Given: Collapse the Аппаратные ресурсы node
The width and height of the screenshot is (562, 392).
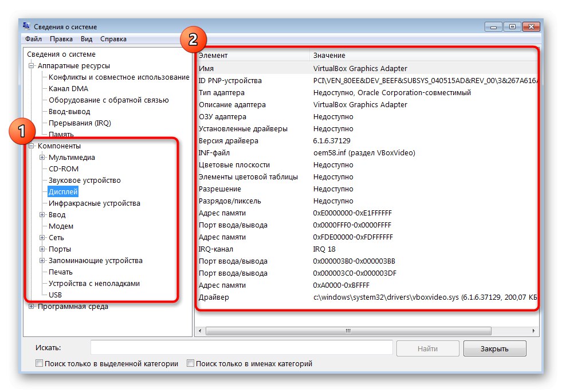Looking at the screenshot, I should tap(32, 66).
